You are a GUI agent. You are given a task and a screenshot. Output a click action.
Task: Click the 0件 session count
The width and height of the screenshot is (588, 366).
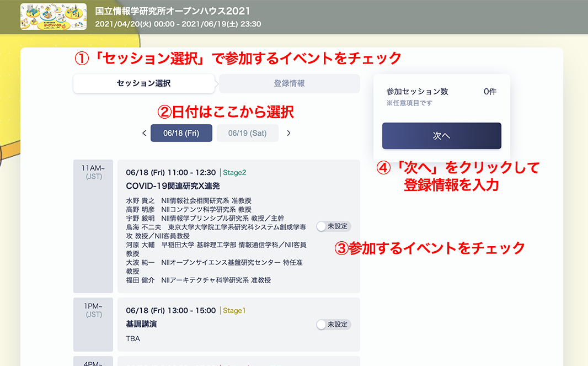pos(490,92)
